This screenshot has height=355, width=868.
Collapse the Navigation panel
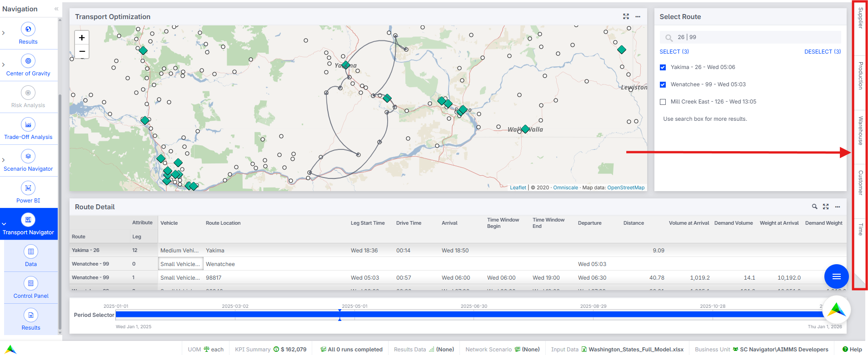pyautogui.click(x=56, y=9)
